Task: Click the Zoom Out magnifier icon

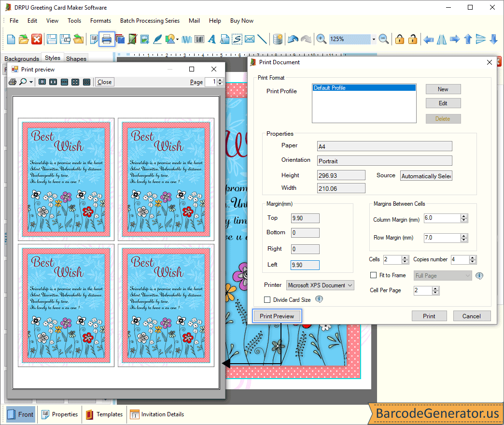Action: 384,39
